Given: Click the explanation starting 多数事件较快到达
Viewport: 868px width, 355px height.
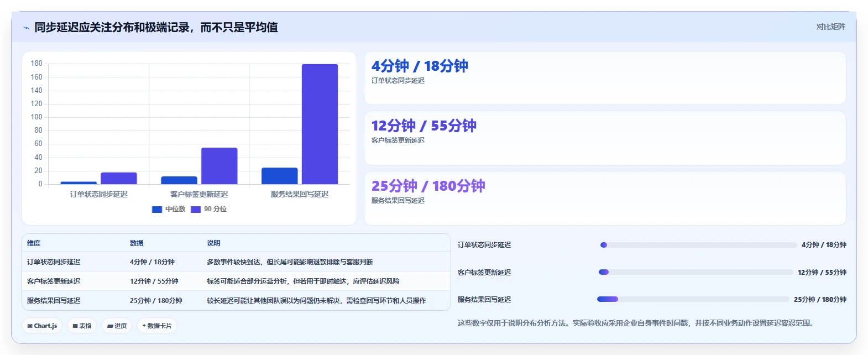Looking at the screenshot, I should (x=290, y=262).
